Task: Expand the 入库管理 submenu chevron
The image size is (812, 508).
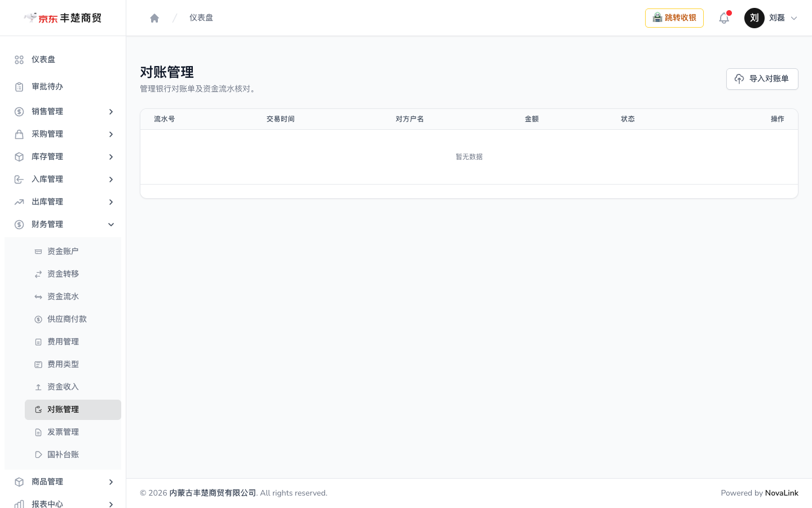Action: point(111,179)
